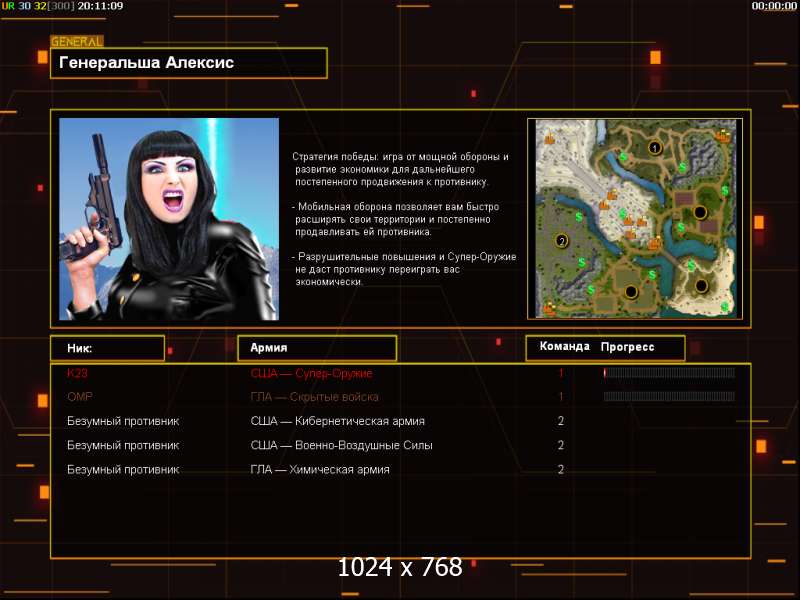800x600 pixels.
Task: Click army 'США — Военно-Воздушные Силы'
Action: pyautogui.click(x=341, y=445)
